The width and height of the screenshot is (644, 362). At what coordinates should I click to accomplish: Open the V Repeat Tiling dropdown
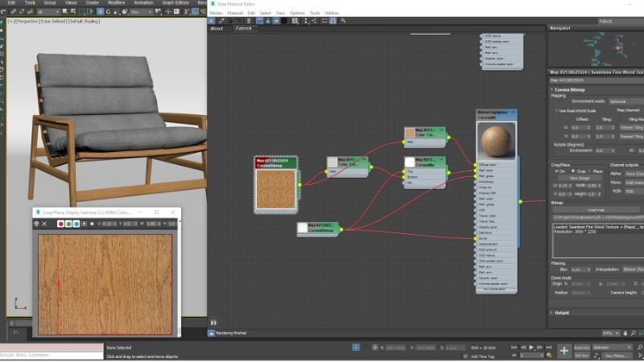[x=632, y=136]
